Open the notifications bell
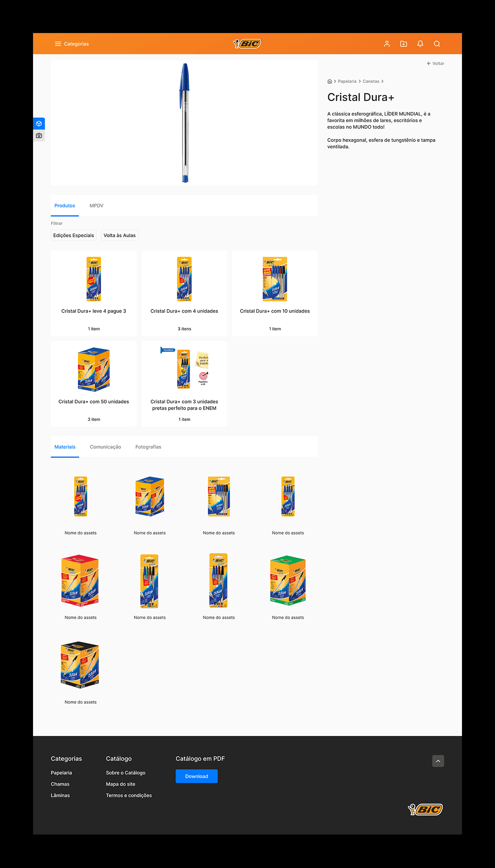Viewport: 495px width, 868px height. coord(420,44)
